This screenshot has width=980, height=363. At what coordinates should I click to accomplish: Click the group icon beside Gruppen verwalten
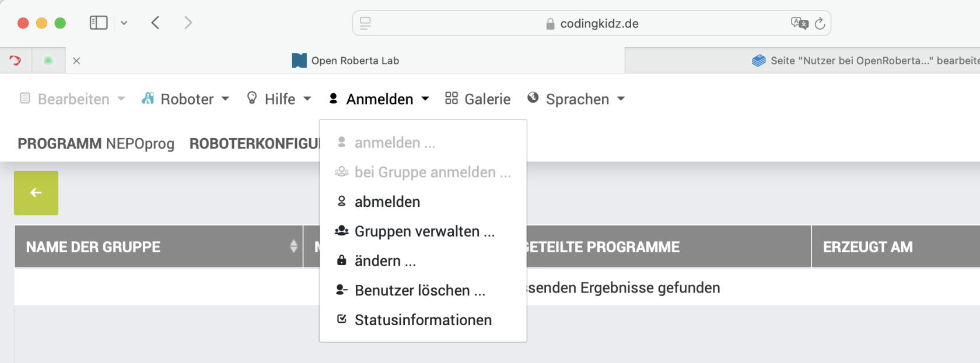(x=342, y=231)
